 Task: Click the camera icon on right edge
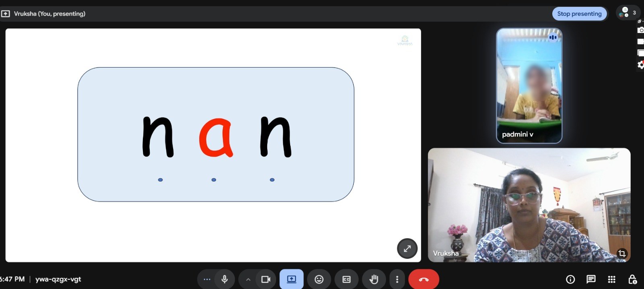[640, 30]
